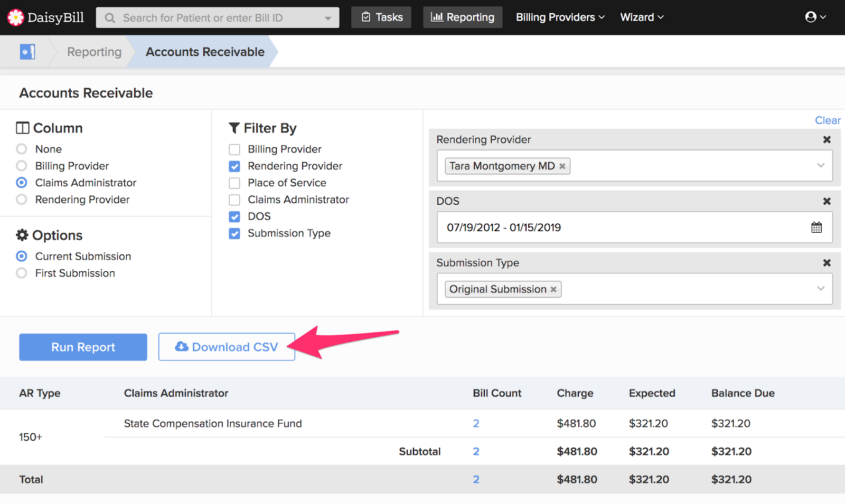Open the Reporting section

(463, 17)
